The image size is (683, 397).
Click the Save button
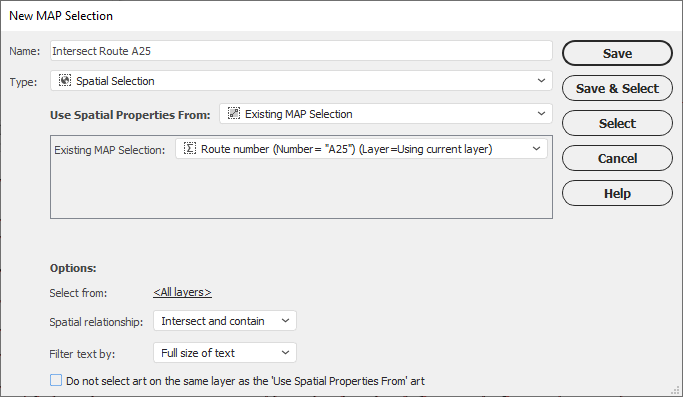[617, 53]
